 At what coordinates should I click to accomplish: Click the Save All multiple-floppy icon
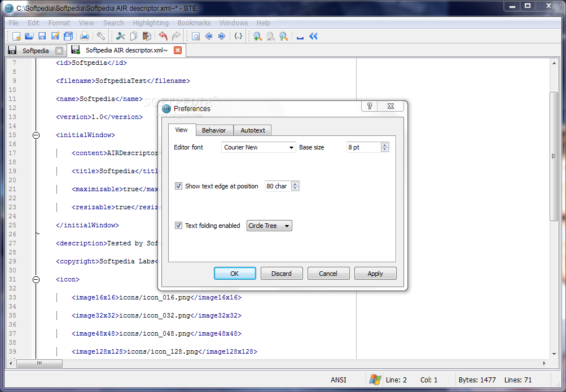[68, 37]
